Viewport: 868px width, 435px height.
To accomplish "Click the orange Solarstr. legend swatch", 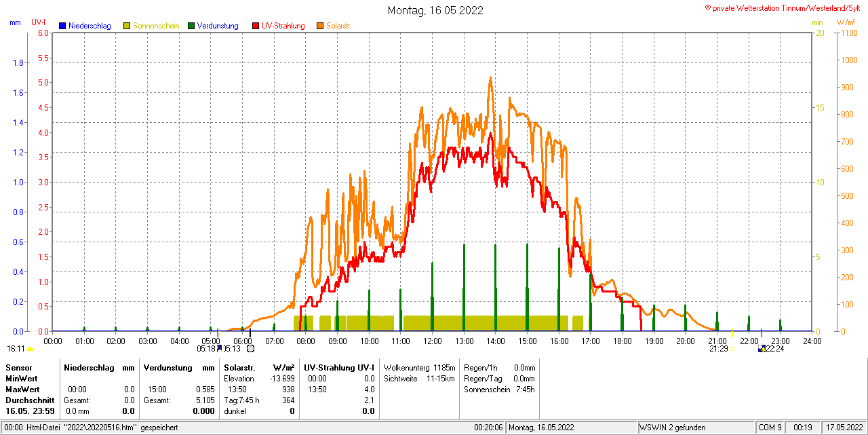I will click(x=320, y=26).
